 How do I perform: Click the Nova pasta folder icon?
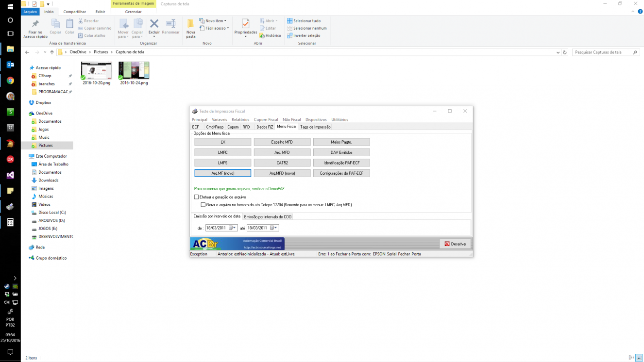(x=191, y=24)
